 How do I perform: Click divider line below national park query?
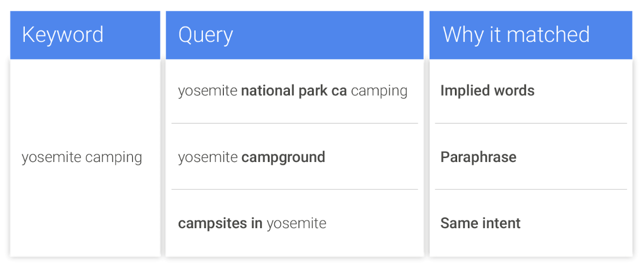click(294, 123)
